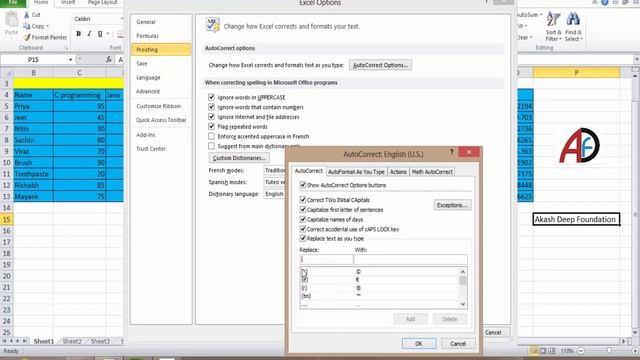Toggle Capitalize names of days checkbox
The width and height of the screenshot is (640, 360).
point(303,219)
